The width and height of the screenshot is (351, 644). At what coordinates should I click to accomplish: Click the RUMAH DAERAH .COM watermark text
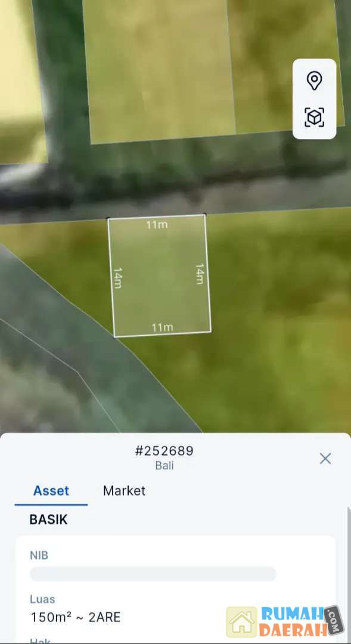pyautogui.click(x=301, y=621)
